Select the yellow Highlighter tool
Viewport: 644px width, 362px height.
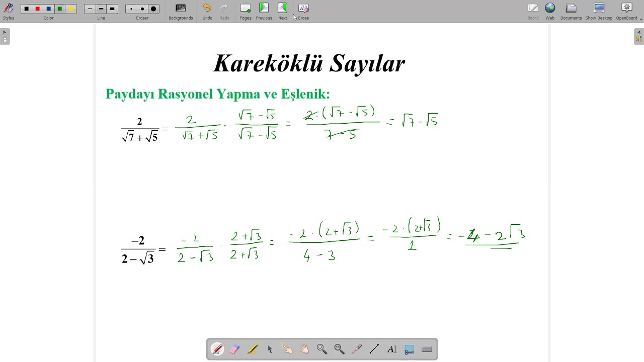pos(252,349)
